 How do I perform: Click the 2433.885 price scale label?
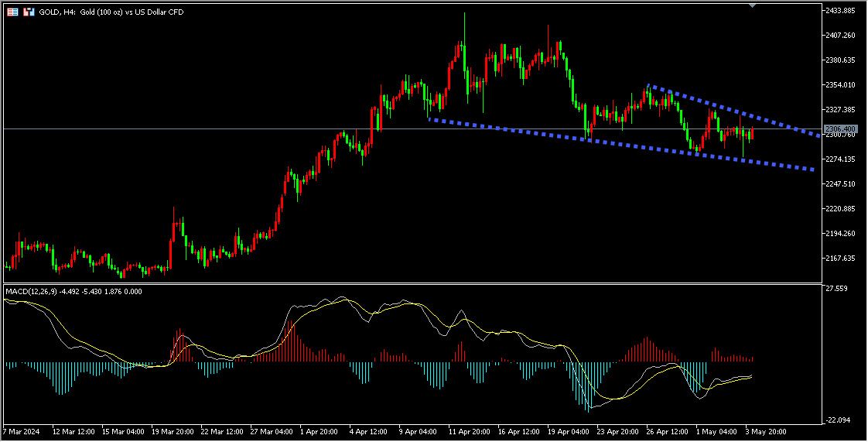point(841,11)
